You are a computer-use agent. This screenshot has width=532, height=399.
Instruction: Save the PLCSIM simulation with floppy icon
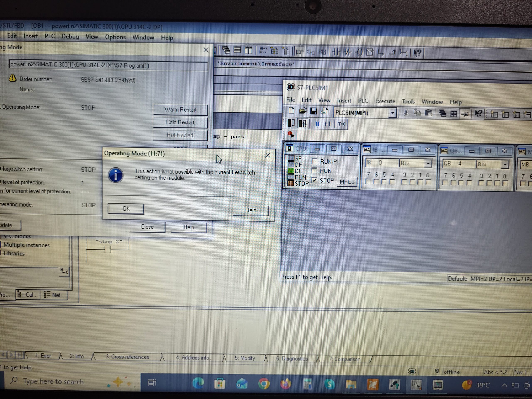[x=313, y=111]
